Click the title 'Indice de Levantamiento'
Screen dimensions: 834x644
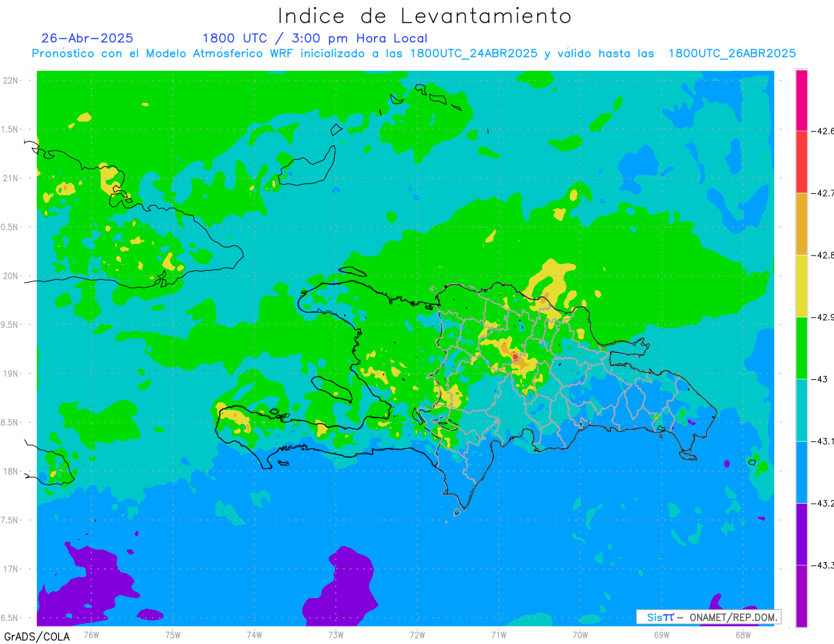(425, 16)
